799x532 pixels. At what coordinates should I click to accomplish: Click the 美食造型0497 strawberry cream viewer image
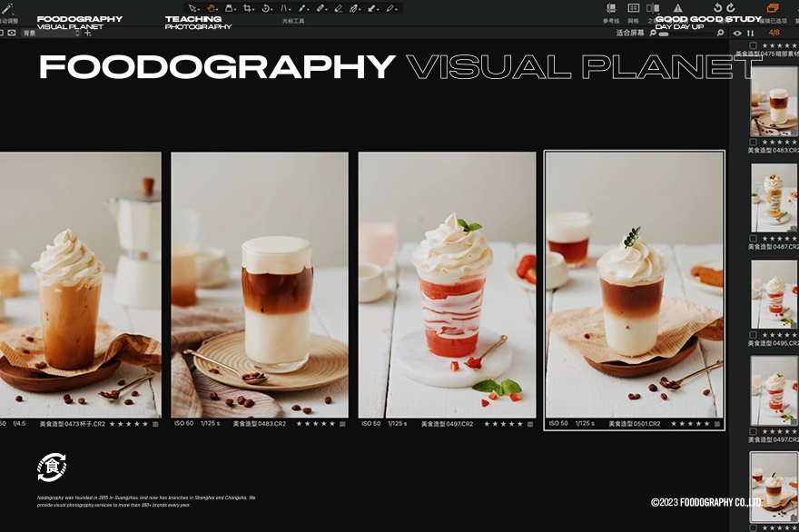[447, 285]
